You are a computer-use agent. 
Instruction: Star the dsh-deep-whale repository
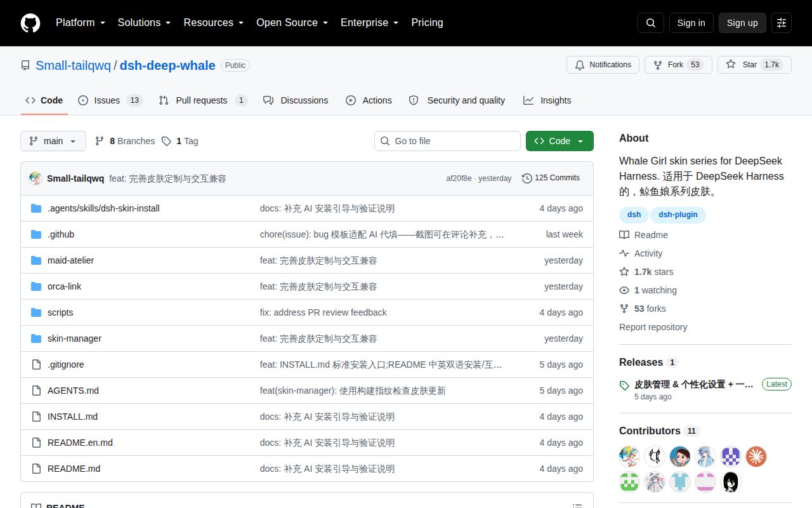754,65
